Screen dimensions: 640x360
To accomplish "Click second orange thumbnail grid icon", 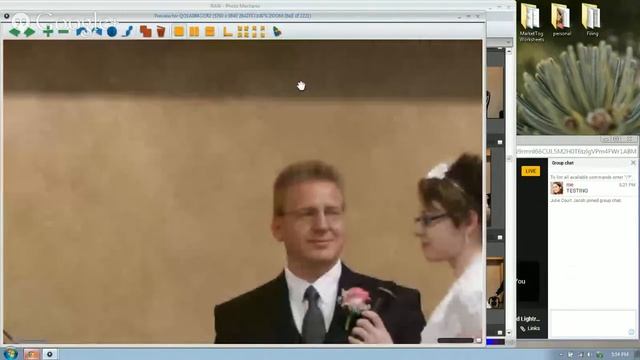I will pyautogui.click(x=258, y=31).
